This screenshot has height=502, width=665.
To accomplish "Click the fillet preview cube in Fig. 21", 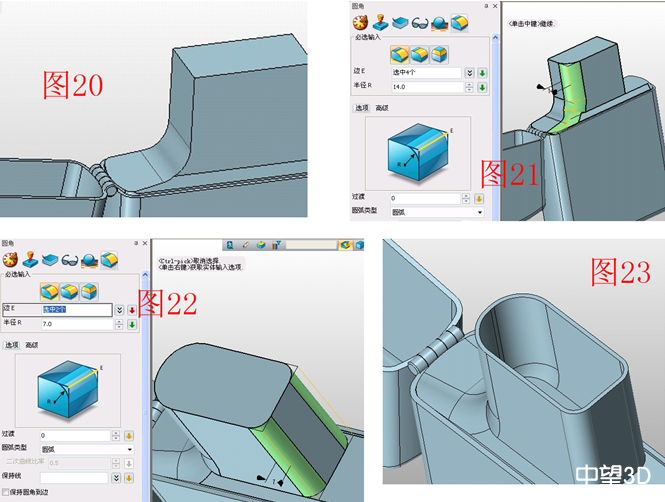I will click(x=416, y=153).
